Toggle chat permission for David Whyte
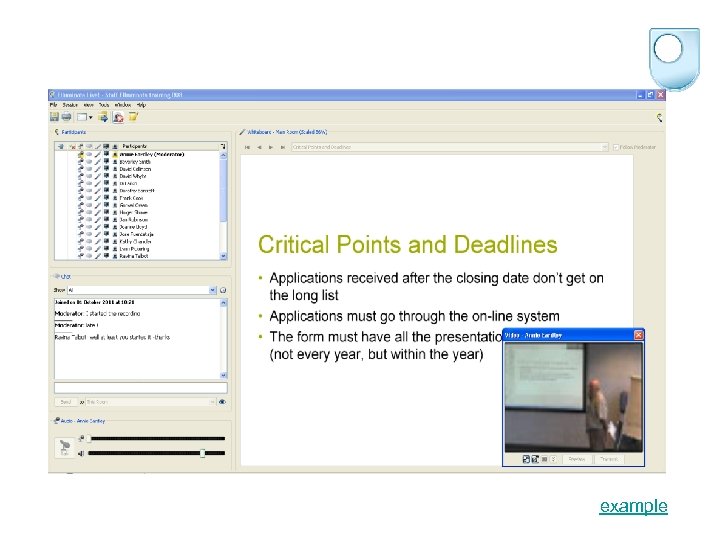Viewport: 720px width, 540px height. tap(89, 176)
